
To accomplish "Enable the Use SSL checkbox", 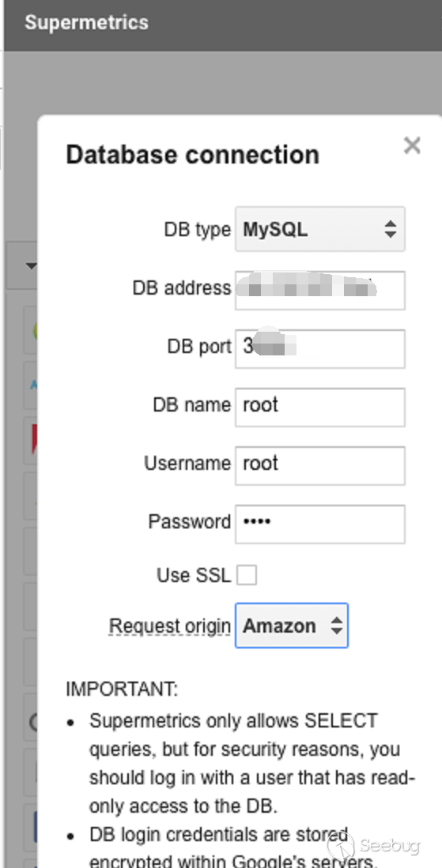I will 247,575.
